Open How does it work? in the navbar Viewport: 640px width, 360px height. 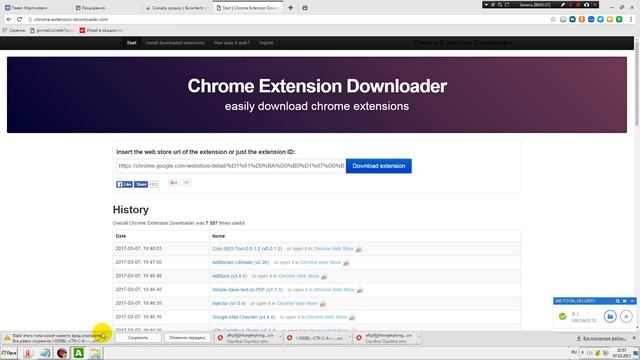click(231, 43)
